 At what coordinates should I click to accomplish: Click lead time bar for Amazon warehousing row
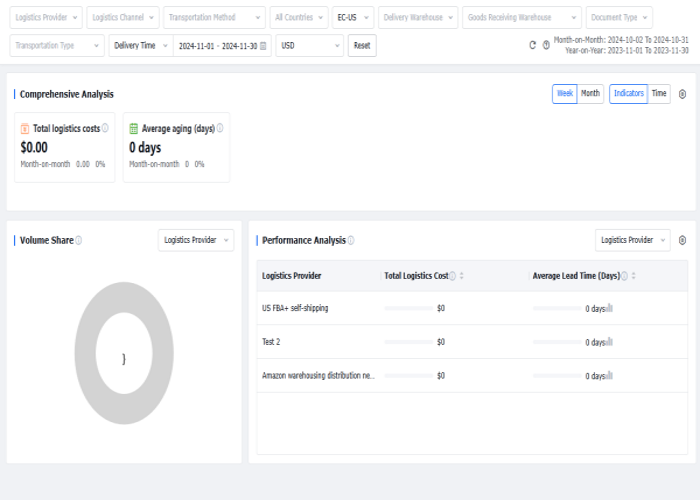[x=557, y=376]
